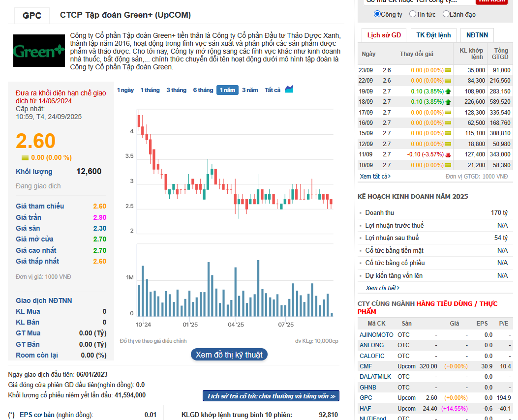Screen dimensions: 518x420
Task: Click HÀNG TIÊU DÙNG / THỰC PHẨM industry link
Action: pos(427,307)
